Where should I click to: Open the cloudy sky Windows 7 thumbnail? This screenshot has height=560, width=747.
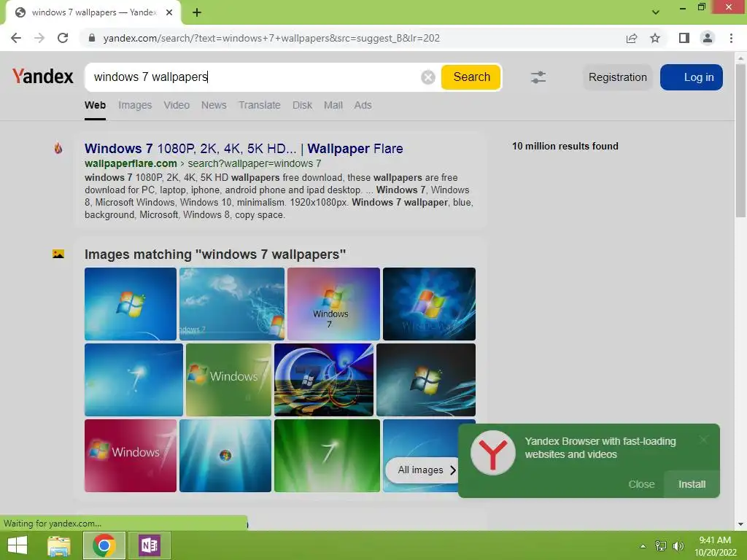pyautogui.click(x=232, y=304)
